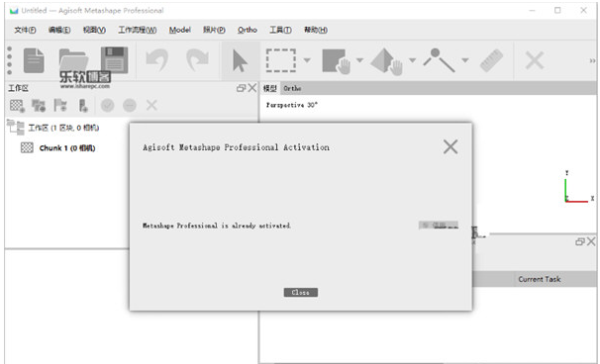Click the XYZ axis indicator in viewport
This screenshot has width=600, height=364.
(578, 187)
